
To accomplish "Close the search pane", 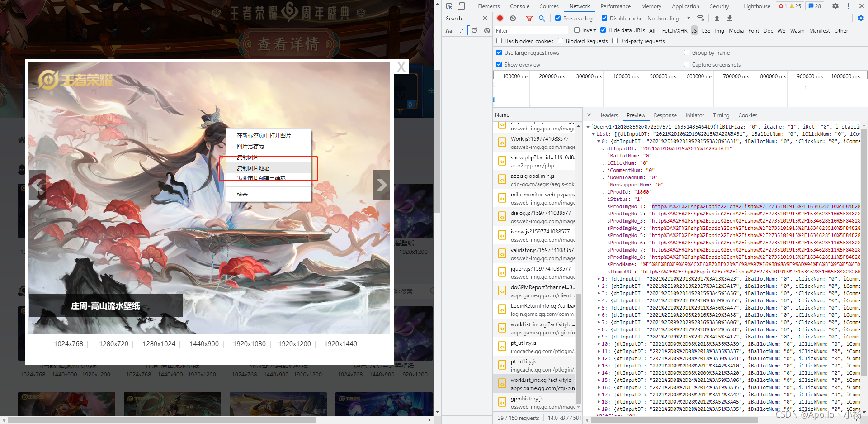I will 485,18.
